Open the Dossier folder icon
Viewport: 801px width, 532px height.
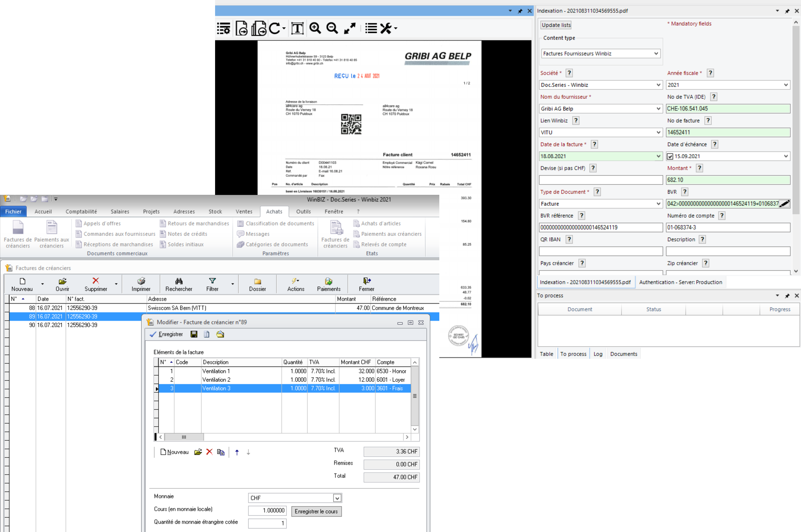257,285
